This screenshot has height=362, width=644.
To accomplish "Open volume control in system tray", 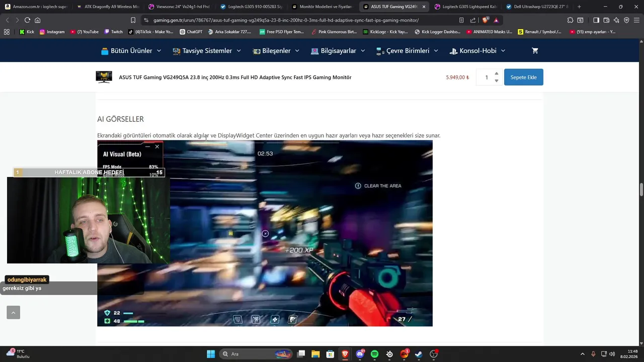I will 612,354.
